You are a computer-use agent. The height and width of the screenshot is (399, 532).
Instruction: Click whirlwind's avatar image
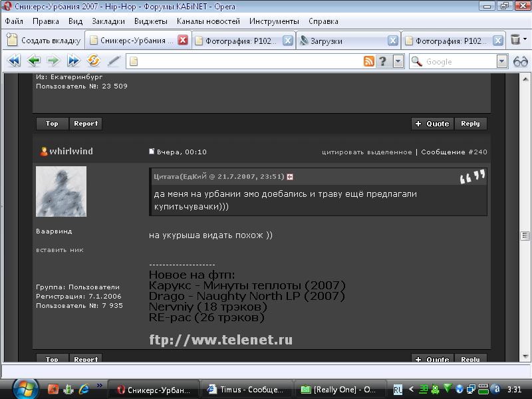pos(61,192)
